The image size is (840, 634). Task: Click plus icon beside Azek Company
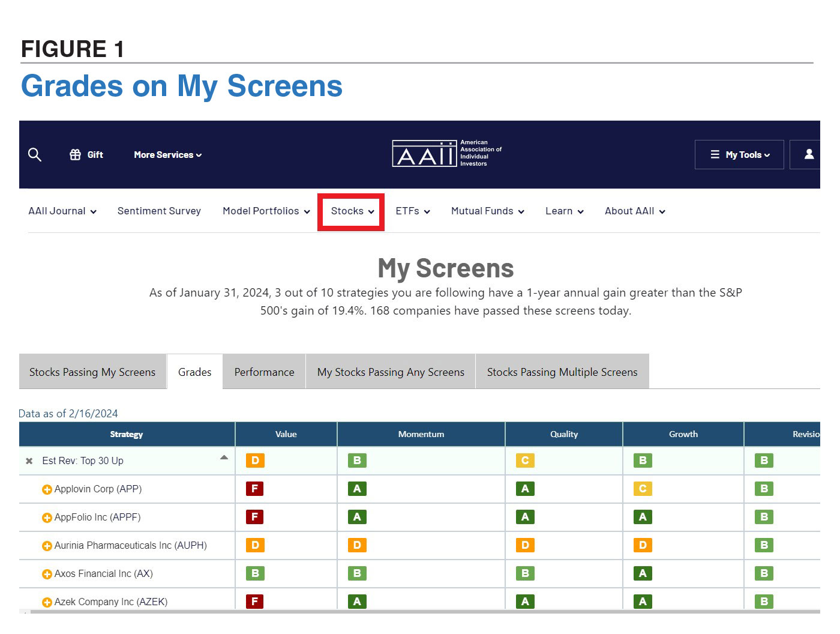(47, 603)
